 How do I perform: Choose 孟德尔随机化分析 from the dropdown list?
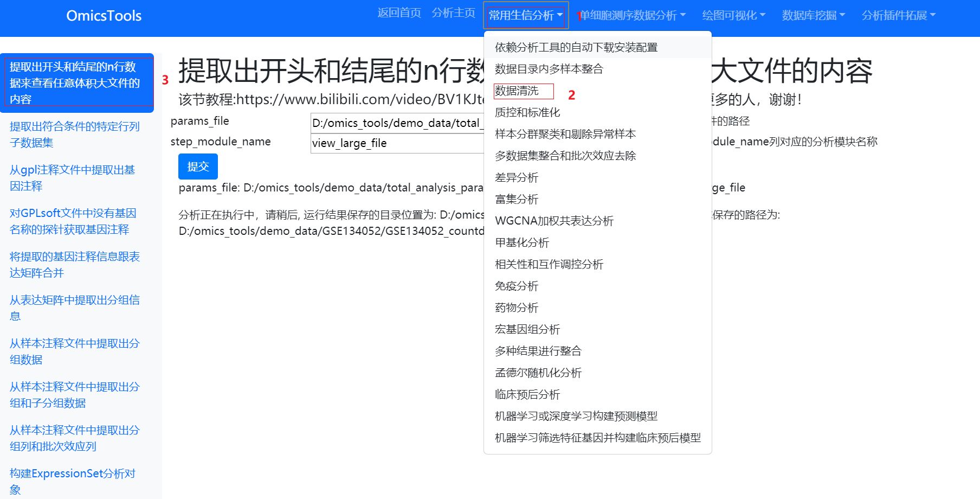pyautogui.click(x=538, y=373)
